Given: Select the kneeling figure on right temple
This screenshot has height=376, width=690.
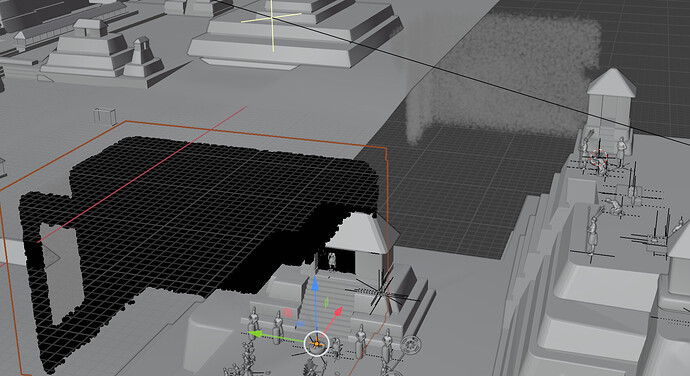Looking at the screenshot, I should point(614,206).
